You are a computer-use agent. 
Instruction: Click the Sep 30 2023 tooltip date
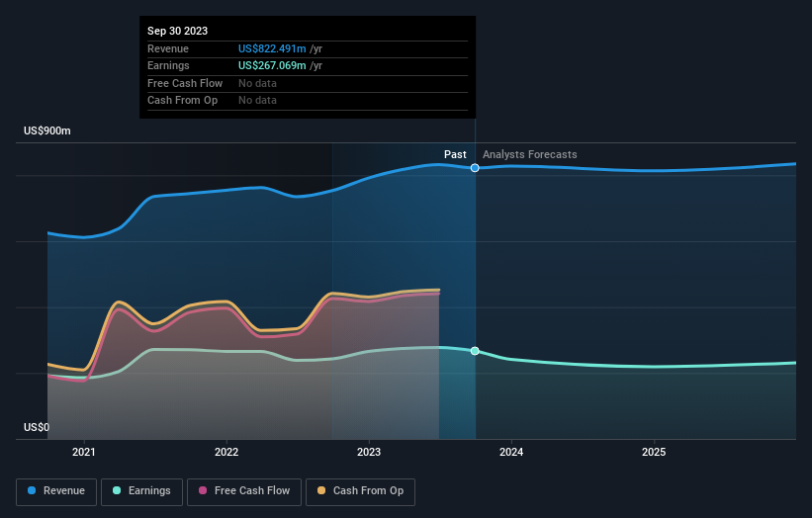point(178,31)
